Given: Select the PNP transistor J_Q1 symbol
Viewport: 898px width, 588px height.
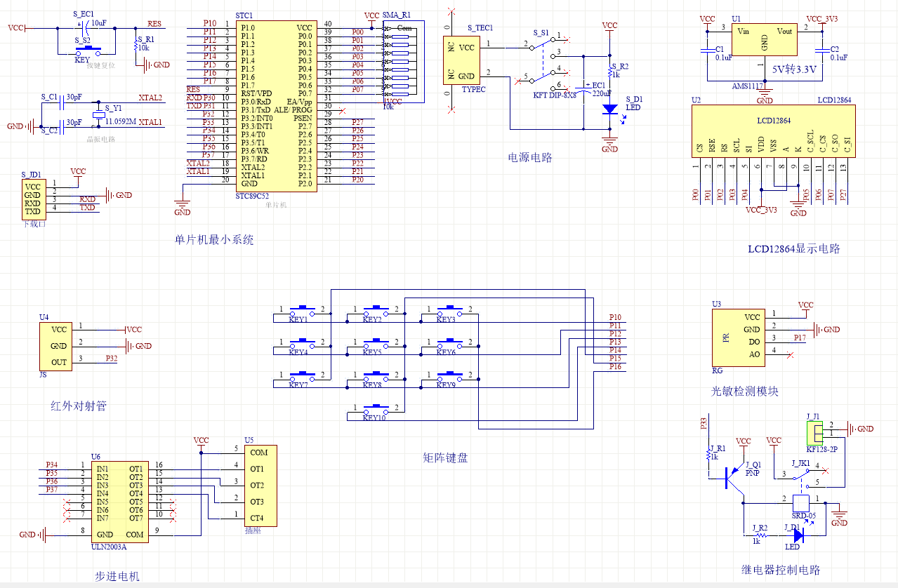Looking at the screenshot, I should (734, 479).
